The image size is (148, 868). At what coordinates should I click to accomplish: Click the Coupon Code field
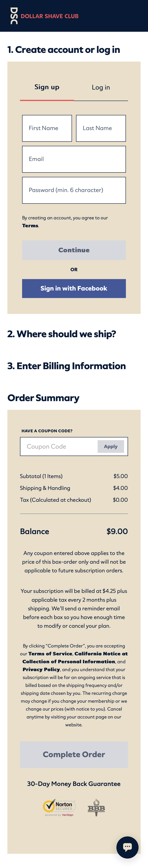[59, 446]
